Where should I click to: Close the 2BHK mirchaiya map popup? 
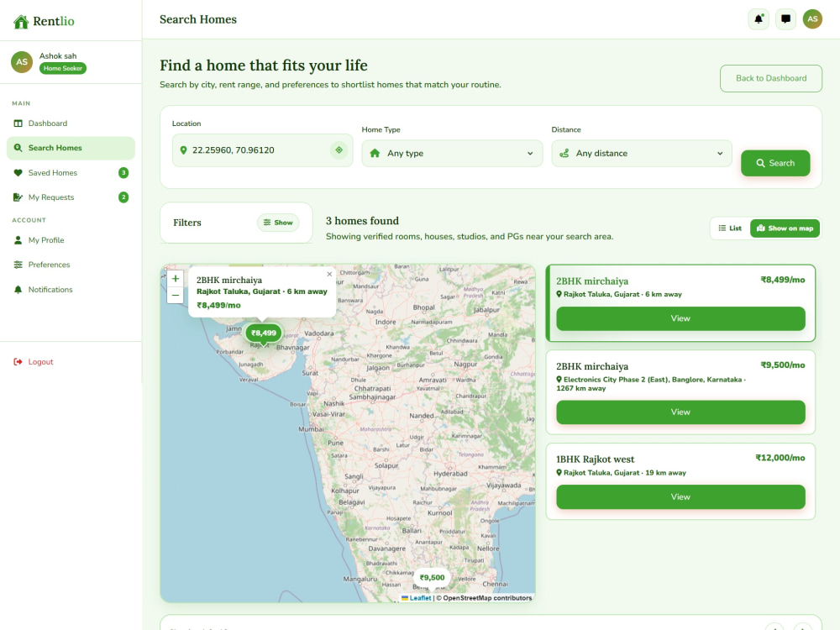point(329,274)
